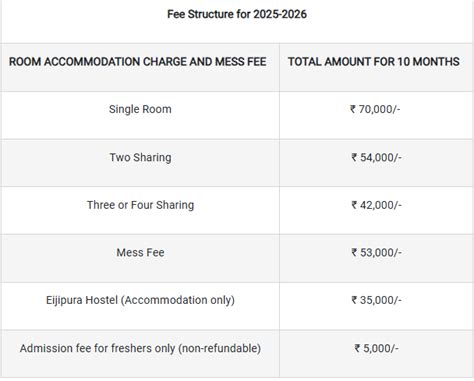Click the ₹ 54,000/- amount

coord(376,157)
